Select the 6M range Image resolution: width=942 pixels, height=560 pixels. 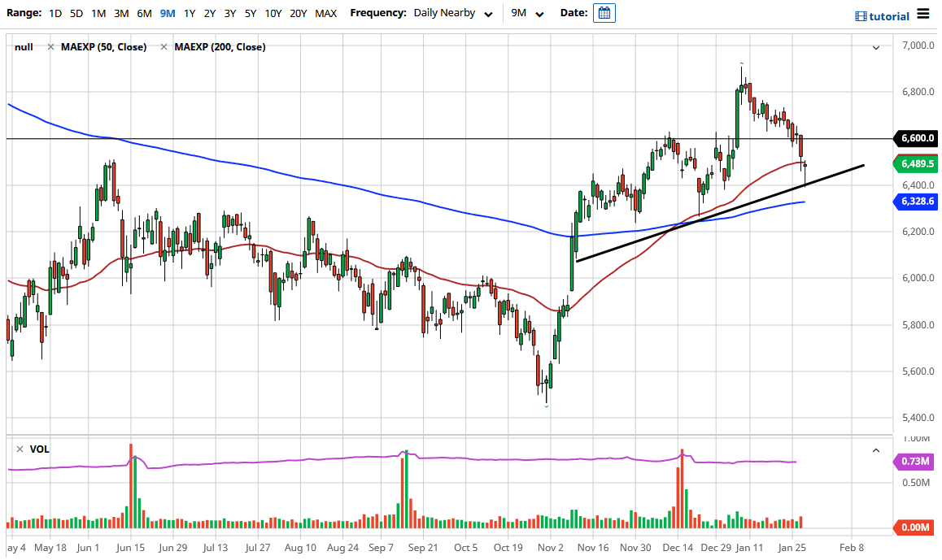point(144,13)
